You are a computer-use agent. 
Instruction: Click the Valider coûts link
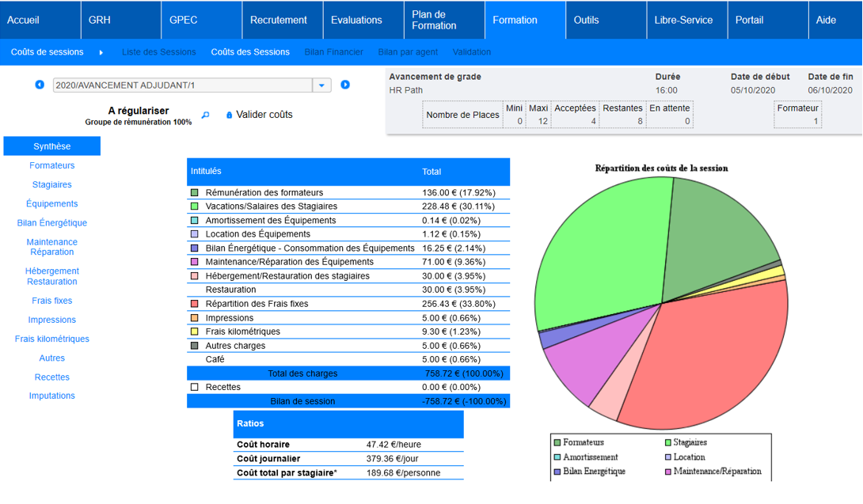click(264, 115)
